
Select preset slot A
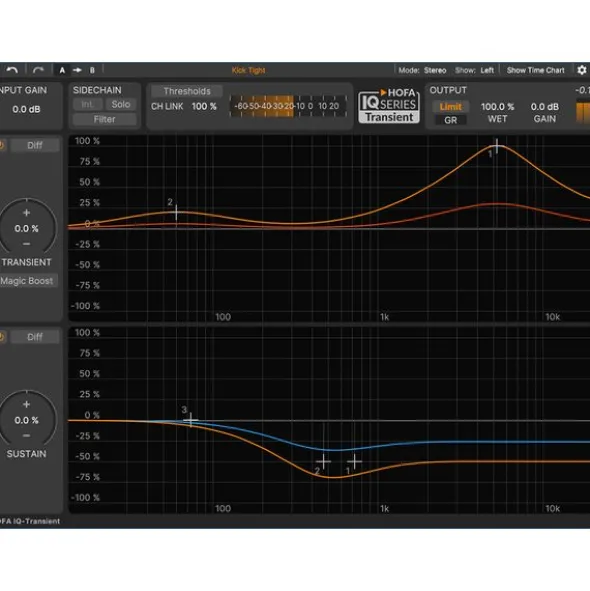(x=62, y=70)
